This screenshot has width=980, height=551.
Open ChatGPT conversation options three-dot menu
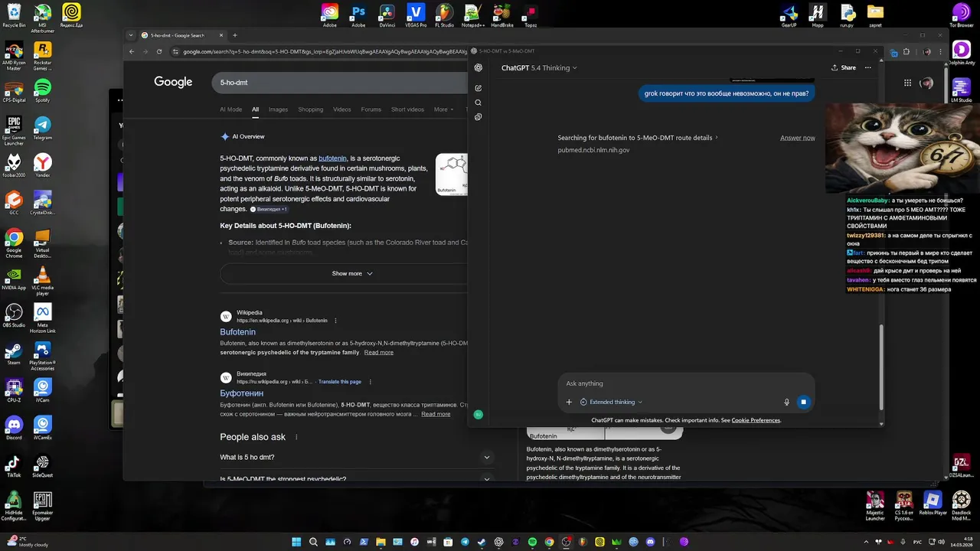(867, 67)
